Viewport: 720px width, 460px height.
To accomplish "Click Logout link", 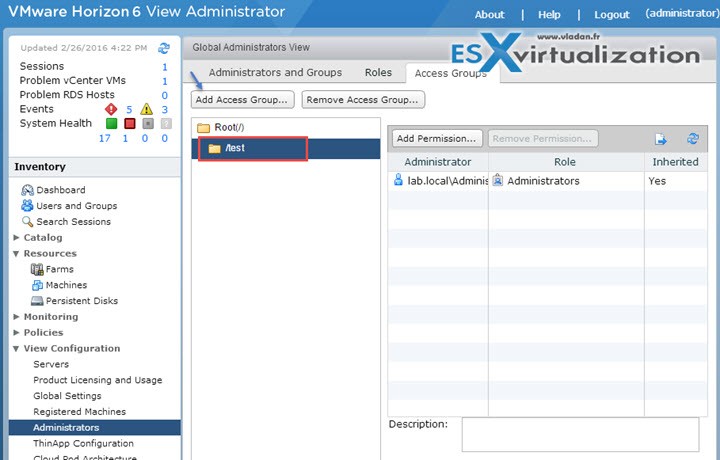I will (612, 15).
